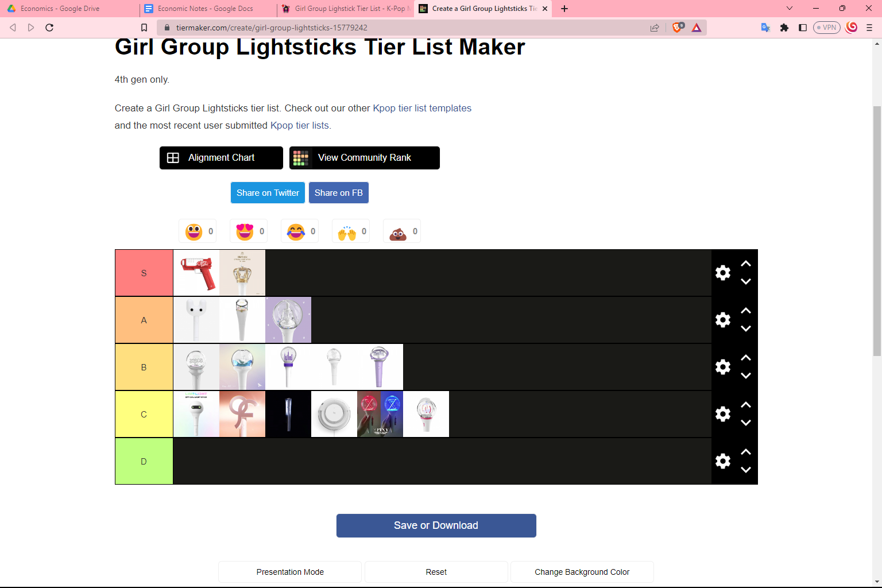
Task: Switch to Economic Notes Google Docs tab
Action: (x=207, y=9)
